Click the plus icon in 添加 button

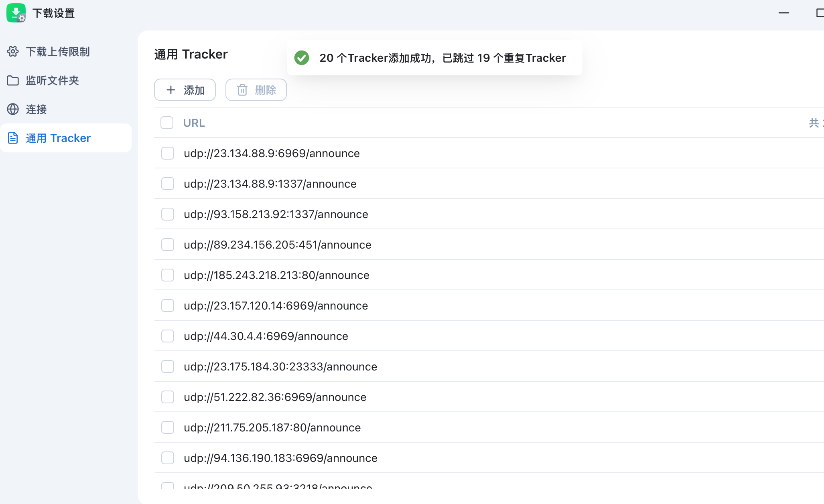(171, 90)
